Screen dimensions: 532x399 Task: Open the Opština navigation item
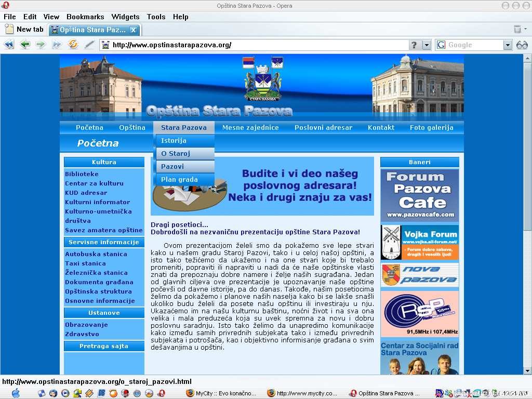point(132,128)
